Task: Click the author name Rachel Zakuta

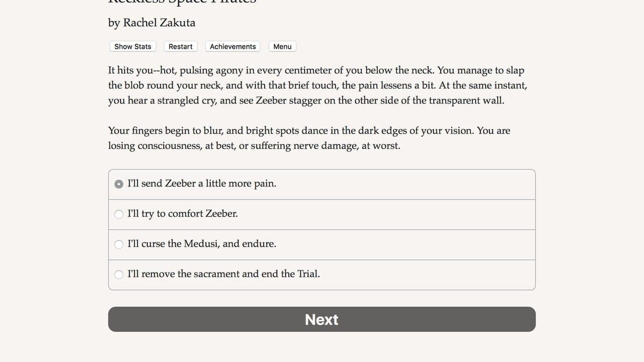Action: pos(159,23)
